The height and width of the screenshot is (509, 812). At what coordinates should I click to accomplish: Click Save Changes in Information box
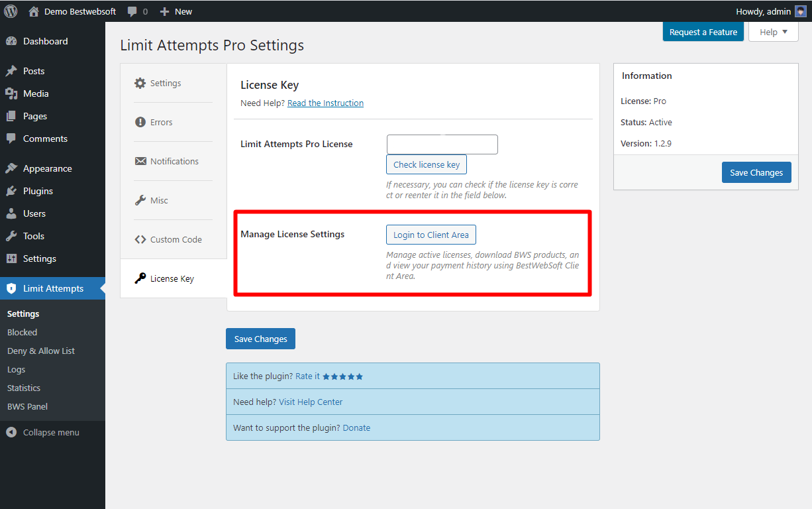pyautogui.click(x=756, y=172)
